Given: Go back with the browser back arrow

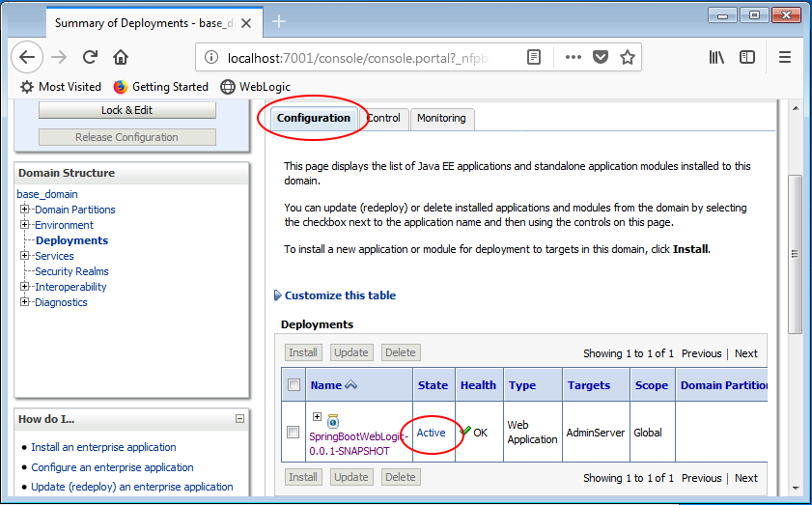Looking at the screenshot, I should click(27, 57).
